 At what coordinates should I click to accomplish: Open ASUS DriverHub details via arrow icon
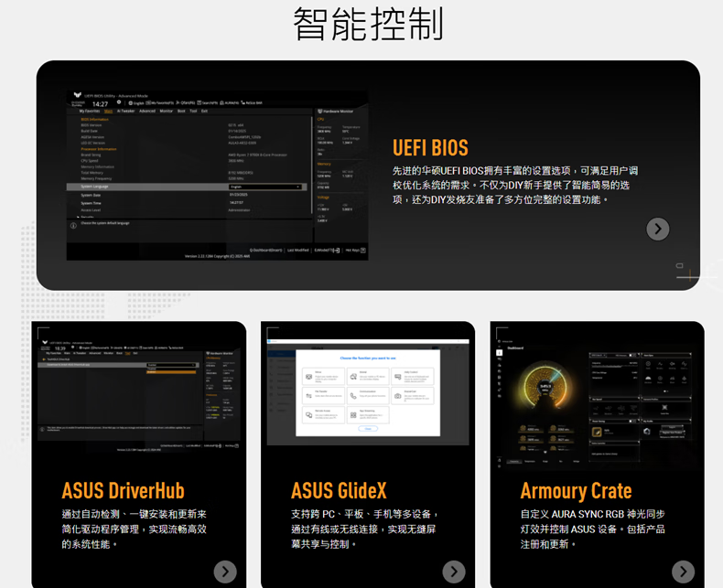tap(225, 572)
